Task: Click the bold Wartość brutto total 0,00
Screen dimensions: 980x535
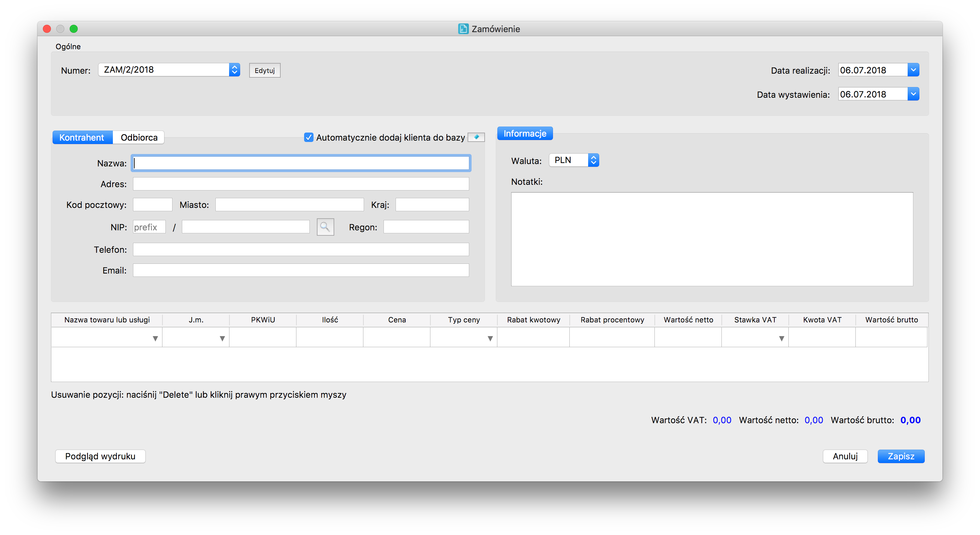Action: (x=910, y=420)
